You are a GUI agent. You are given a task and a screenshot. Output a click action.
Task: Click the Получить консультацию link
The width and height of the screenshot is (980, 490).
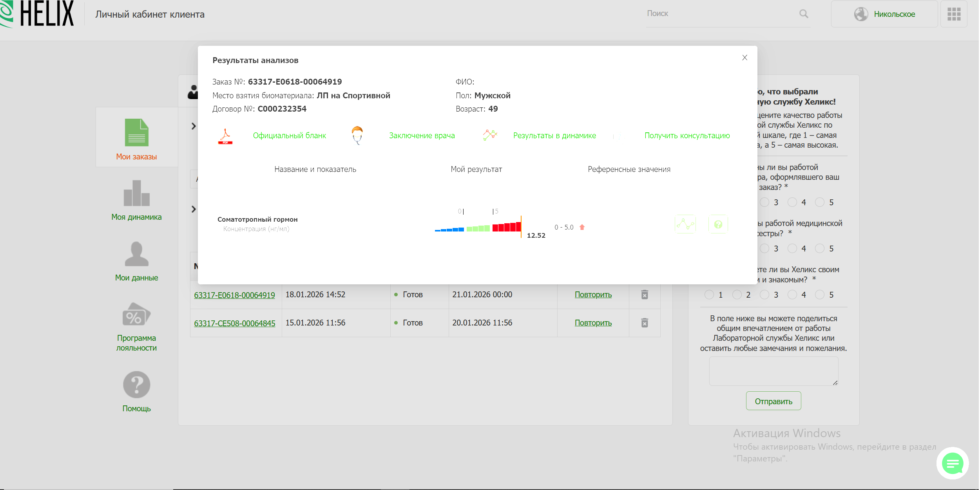[687, 136]
